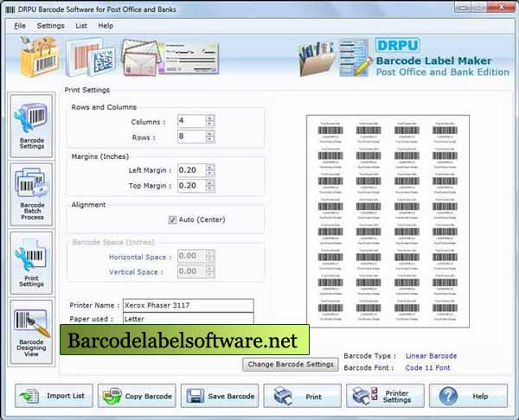Click the Columns number field

(192, 121)
